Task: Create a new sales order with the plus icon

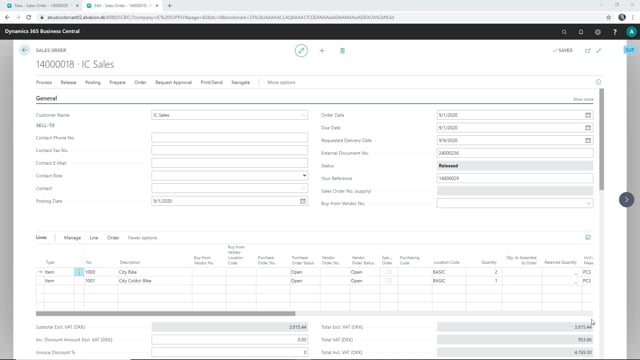Action: [x=322, y=51]
